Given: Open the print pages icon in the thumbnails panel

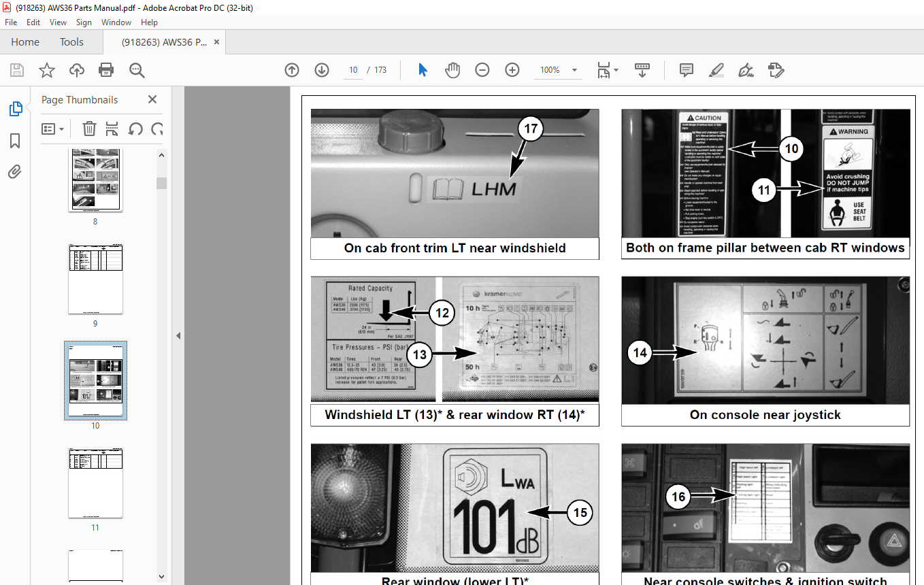Looking at the screenshot, I should 112,129.
